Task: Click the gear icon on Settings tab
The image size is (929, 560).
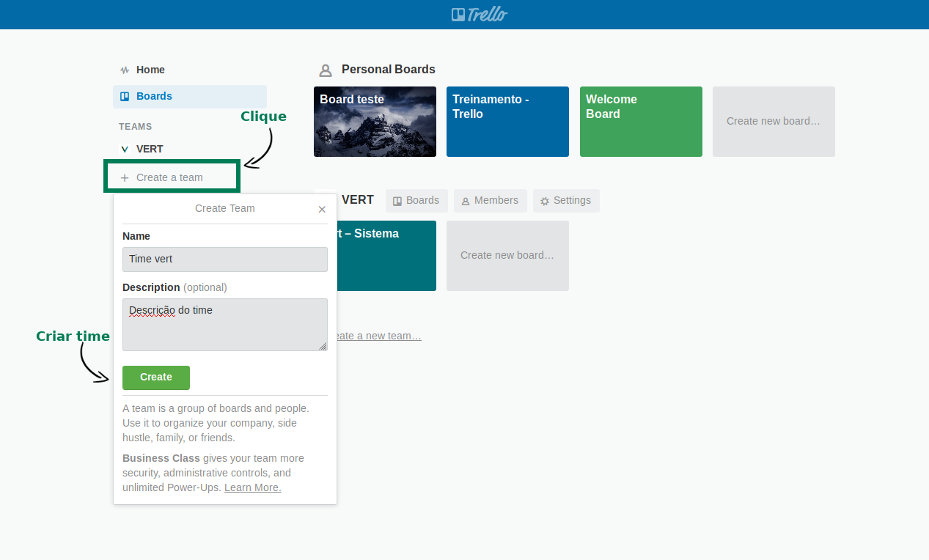Action: [x=545, y=201]
